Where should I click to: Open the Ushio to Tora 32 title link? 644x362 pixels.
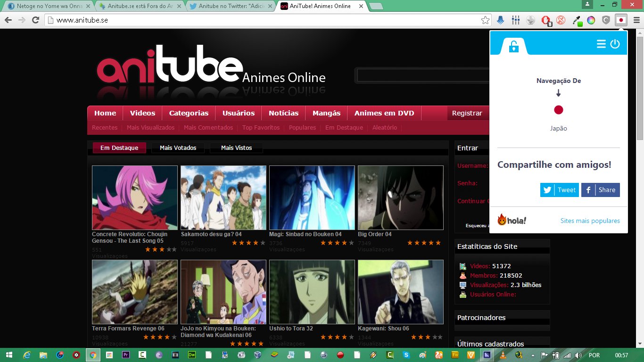[x=291, y=329]
